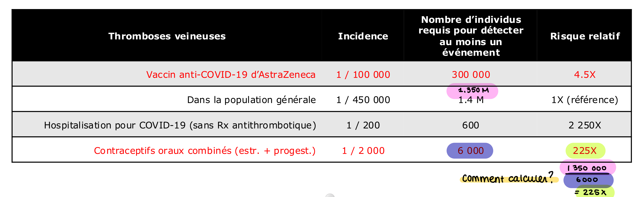
Task: Click the handwritten "1 350 000" numerator
Action: (x=587, y=168)
